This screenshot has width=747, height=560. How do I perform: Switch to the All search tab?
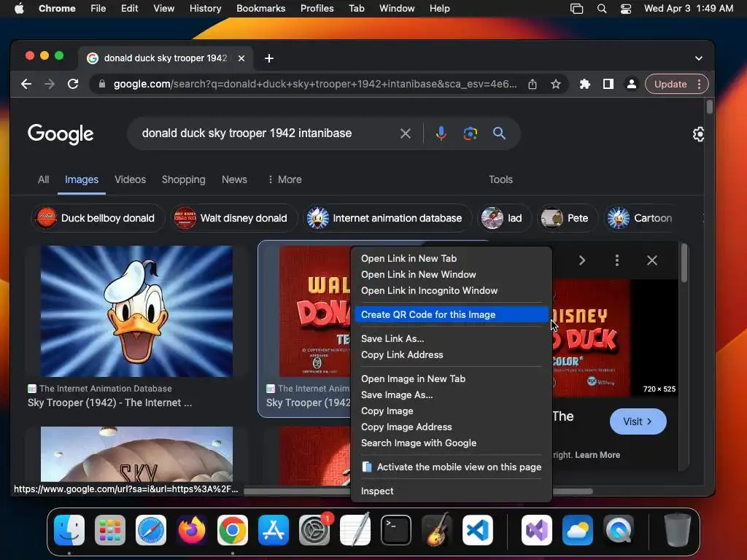(x=43, y=179)
